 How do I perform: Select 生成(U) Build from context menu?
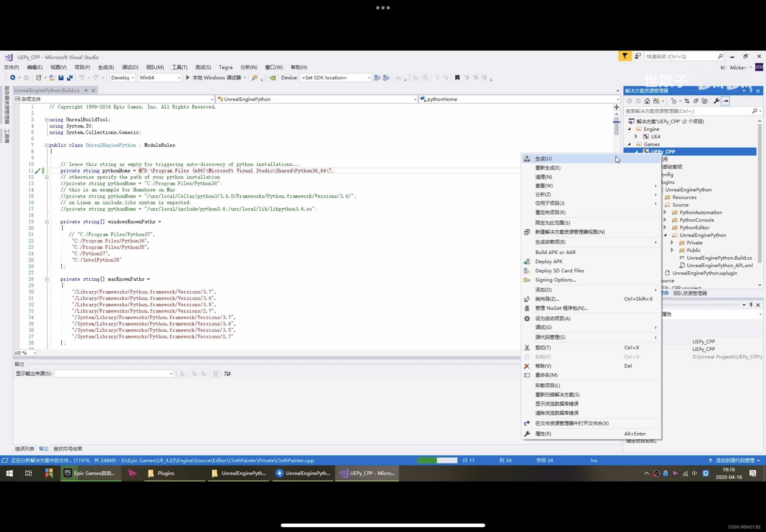click(x=591, y=159)
